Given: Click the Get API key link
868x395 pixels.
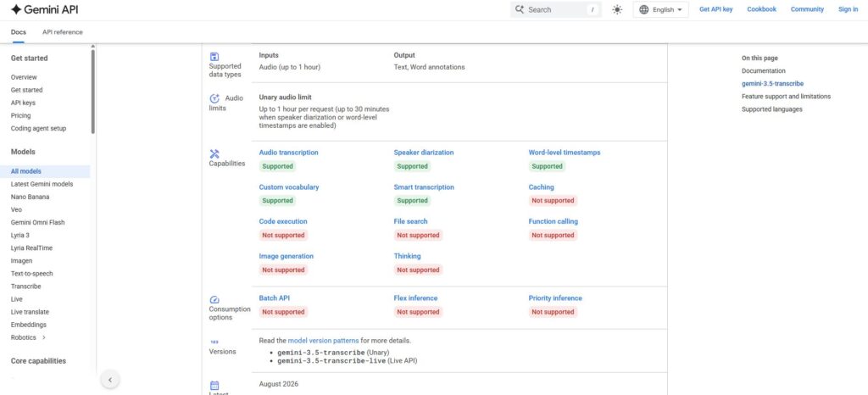Looking at the screenshot, I should click(x=715, y=9).
